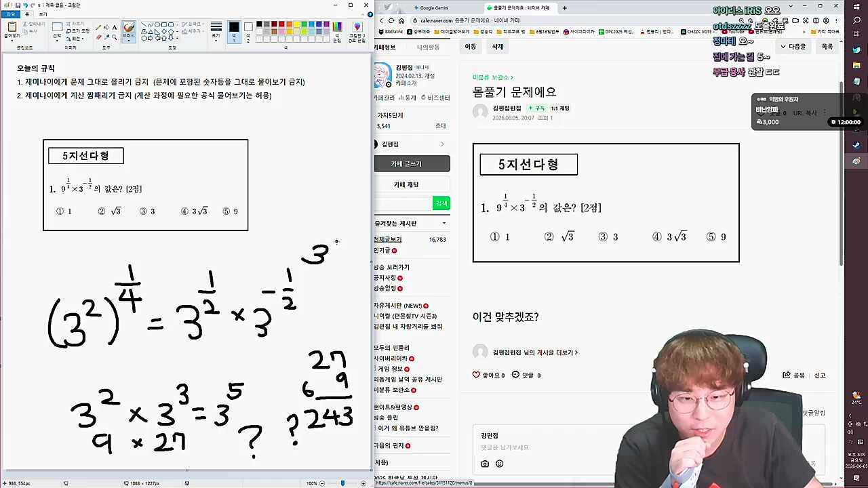Click the emoticon icon in comment box
This screenshot has width=868, height=488.
point(500,464)
